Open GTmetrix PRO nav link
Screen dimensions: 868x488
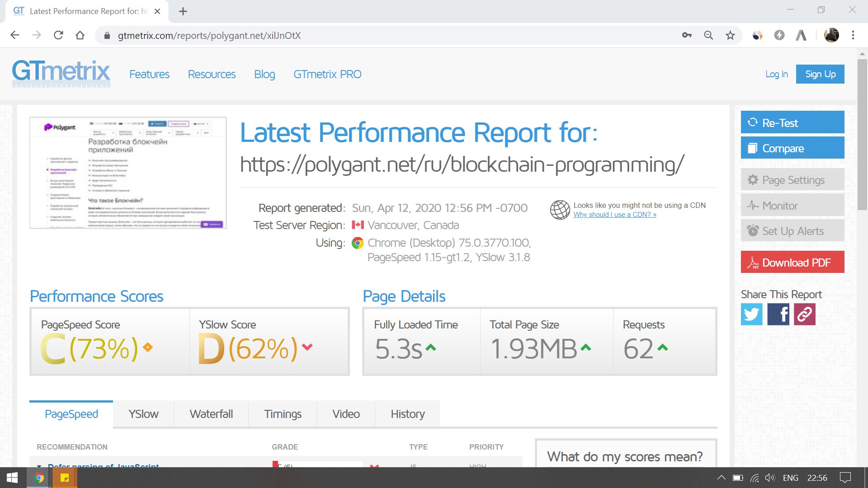(327, 74)
